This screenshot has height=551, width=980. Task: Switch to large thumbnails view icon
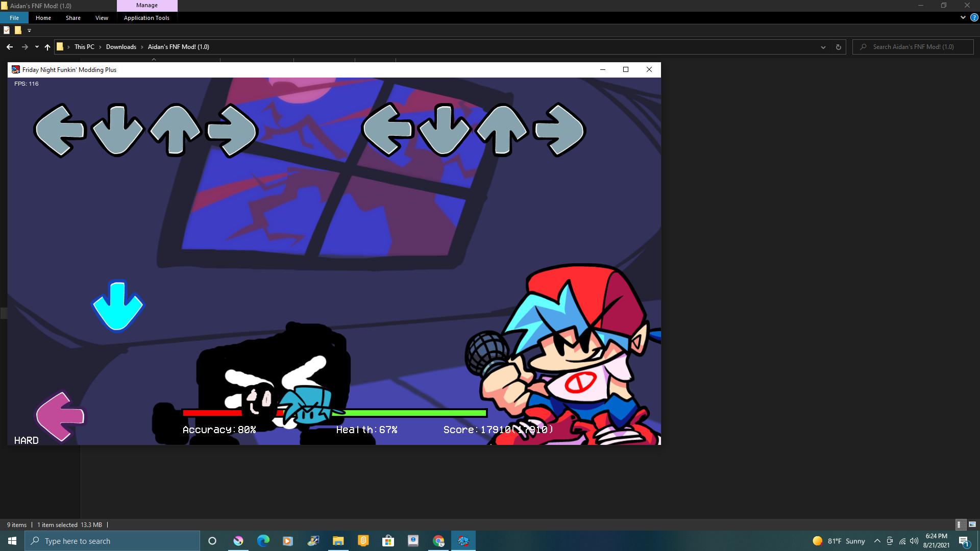(972, 524)
